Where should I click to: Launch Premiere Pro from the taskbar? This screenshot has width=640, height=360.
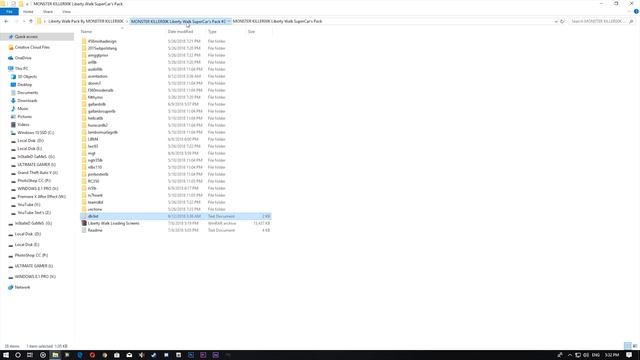click(203, 355)
